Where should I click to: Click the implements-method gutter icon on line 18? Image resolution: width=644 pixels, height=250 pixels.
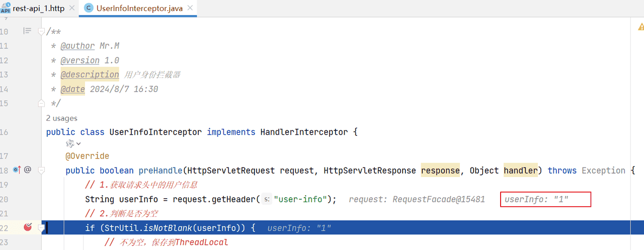[x=17, y=170]
